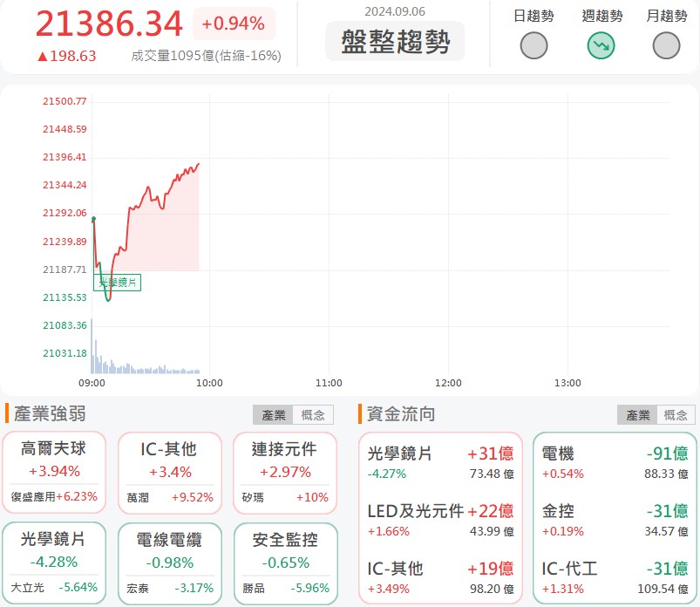Click the 盤整趨勢 trend label
Viewport: 700px width, 607px height.
point(395,41)
